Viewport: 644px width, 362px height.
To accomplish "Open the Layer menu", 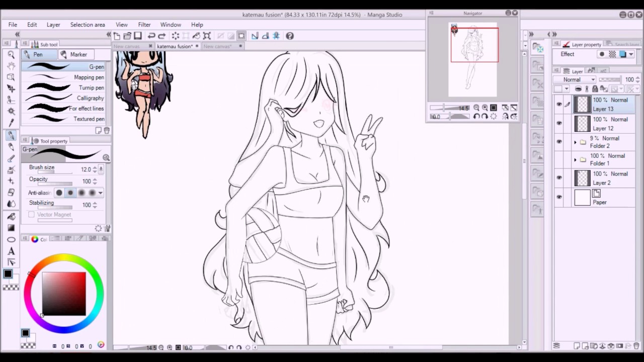I will 53,25.
